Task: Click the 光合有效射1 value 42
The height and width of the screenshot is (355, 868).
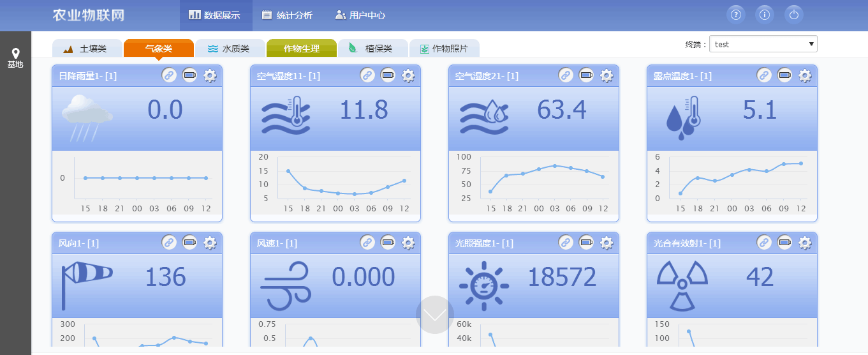Action: click(760, 277)
